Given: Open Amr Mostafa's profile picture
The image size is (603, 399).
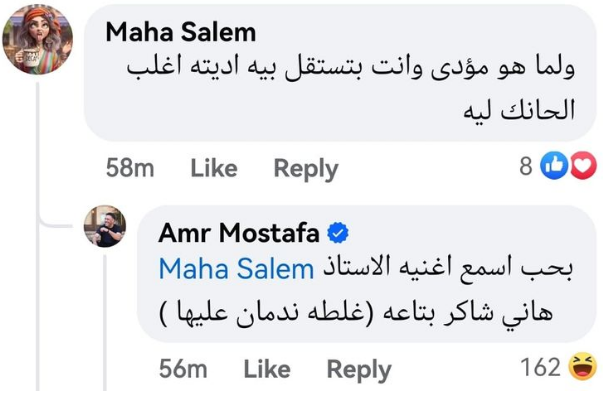Looking at the screenshot, I should coord(105,226).
